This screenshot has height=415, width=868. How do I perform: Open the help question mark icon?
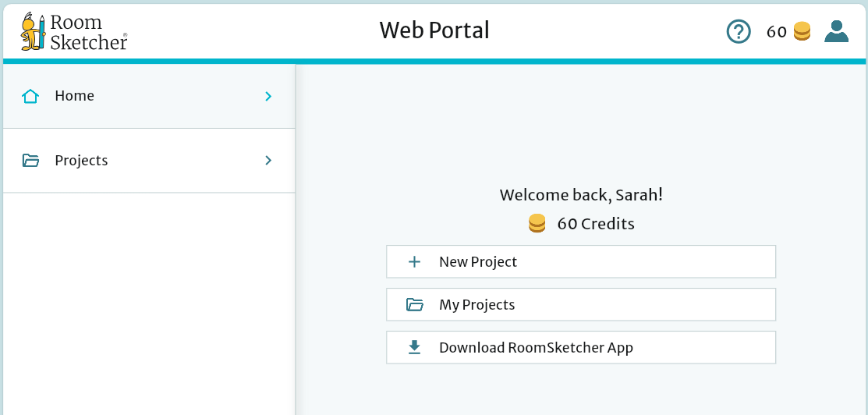[x=739, y=31]
